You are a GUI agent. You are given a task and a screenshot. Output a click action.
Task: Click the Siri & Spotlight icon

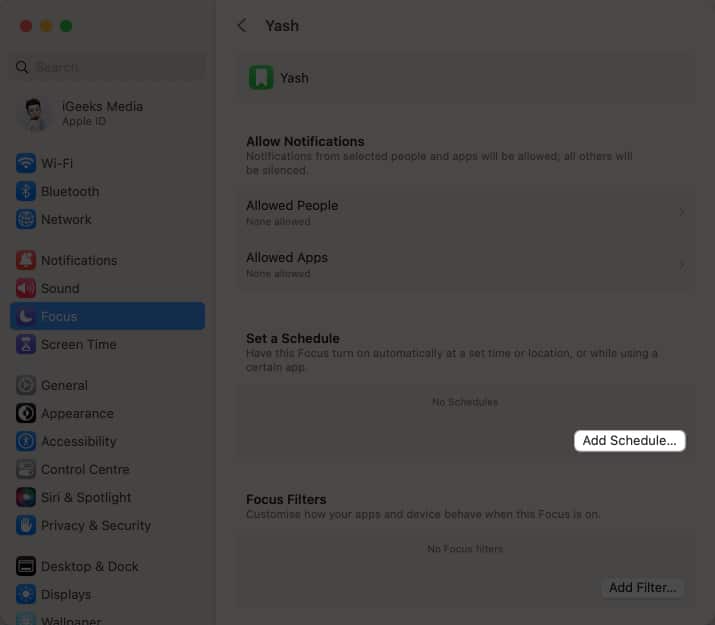(26, 497)
